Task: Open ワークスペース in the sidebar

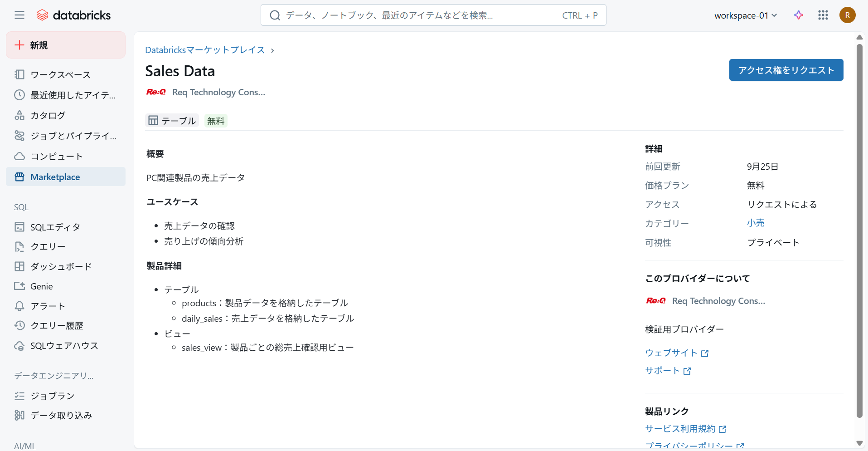Action: pyautogui.click(x=66, y=74)
